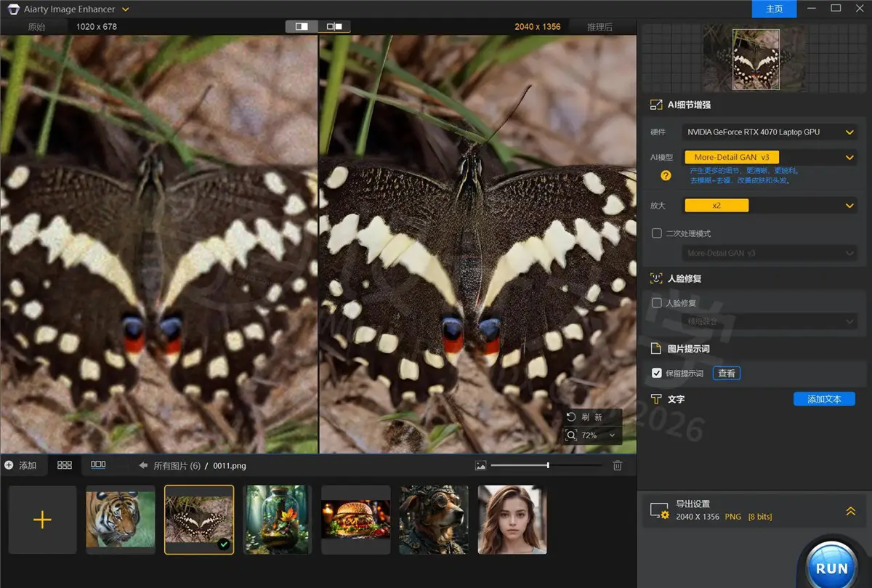The image size is (872, 588).
Task: Open the hardware GPU dropdown
Action: click(770, 132)
